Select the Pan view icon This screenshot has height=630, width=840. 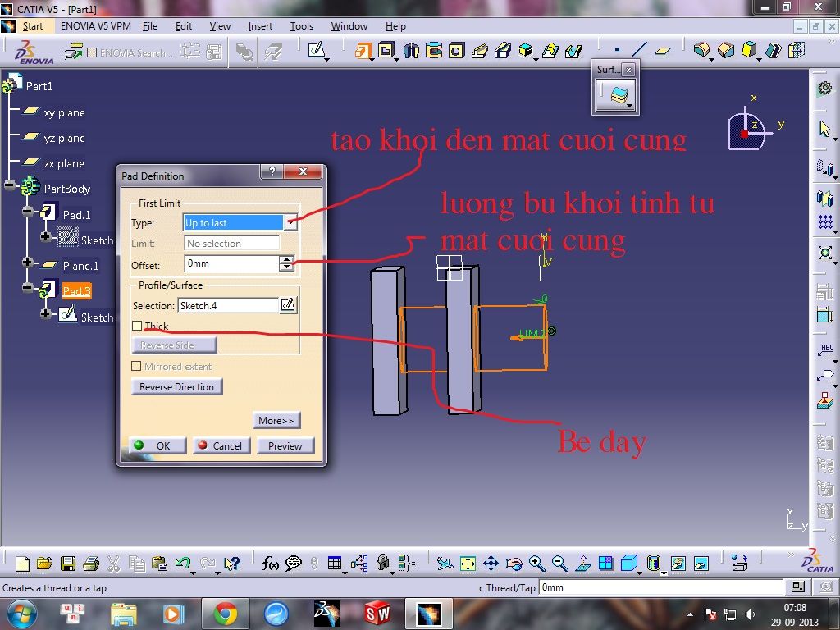click(x=491, y=564)
